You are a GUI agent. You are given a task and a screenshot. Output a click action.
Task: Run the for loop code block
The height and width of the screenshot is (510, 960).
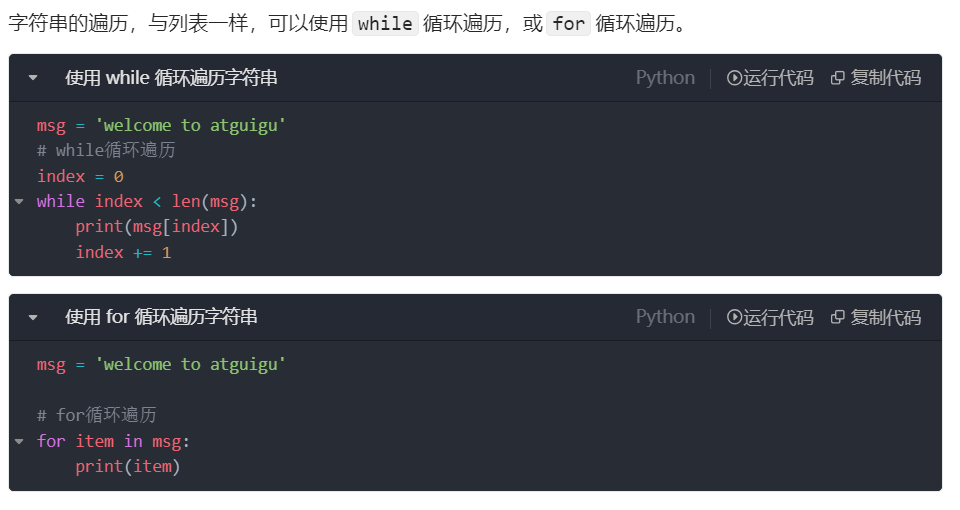[x=770, y=317]
